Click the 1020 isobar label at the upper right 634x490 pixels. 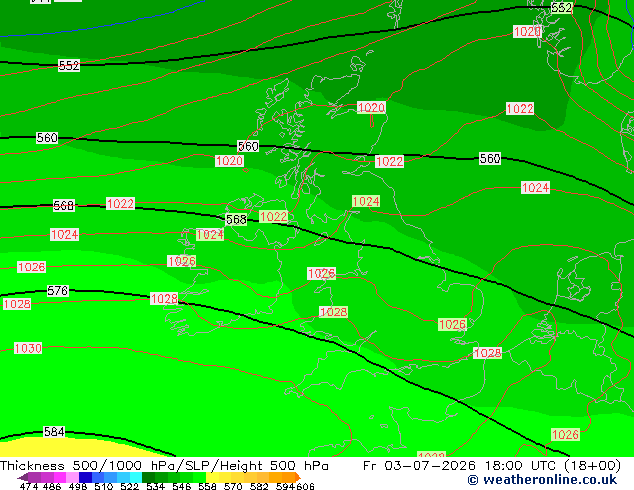(x=527, y=32)
